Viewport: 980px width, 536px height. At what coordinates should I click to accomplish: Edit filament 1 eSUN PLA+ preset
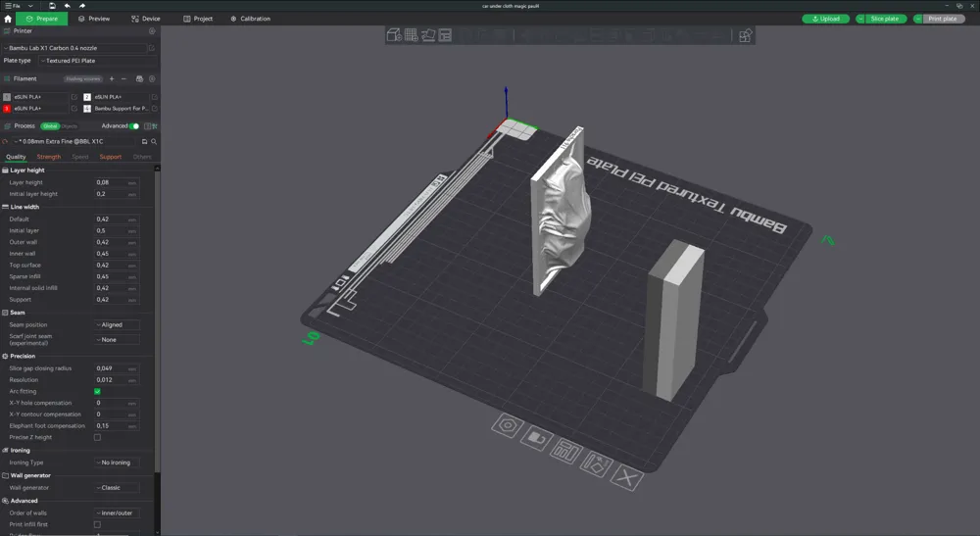pyautogui.click(x=74, y=97)
